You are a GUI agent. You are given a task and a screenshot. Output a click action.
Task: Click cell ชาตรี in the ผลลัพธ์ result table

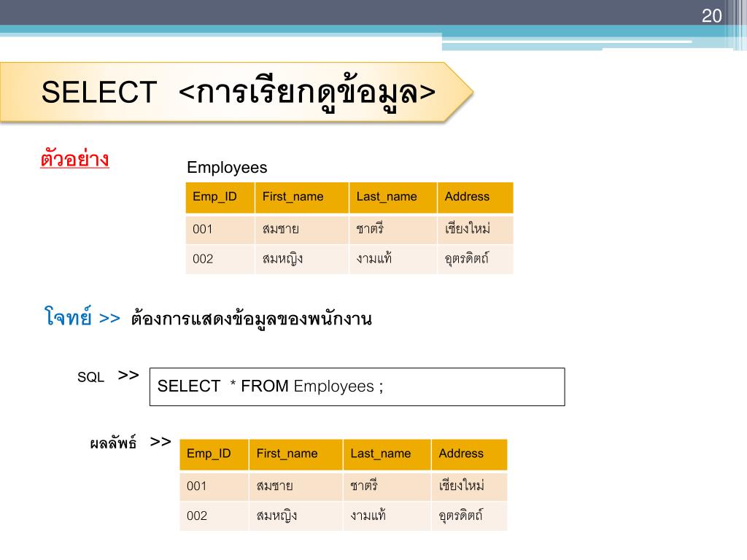click(x=387, y=486)
